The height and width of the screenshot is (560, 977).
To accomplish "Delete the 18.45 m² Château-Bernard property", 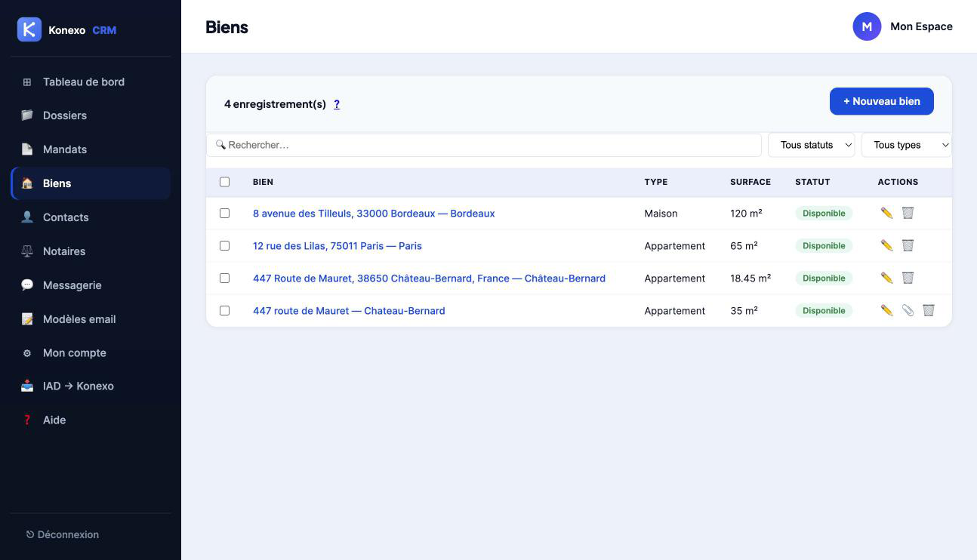I will (908, 278).
